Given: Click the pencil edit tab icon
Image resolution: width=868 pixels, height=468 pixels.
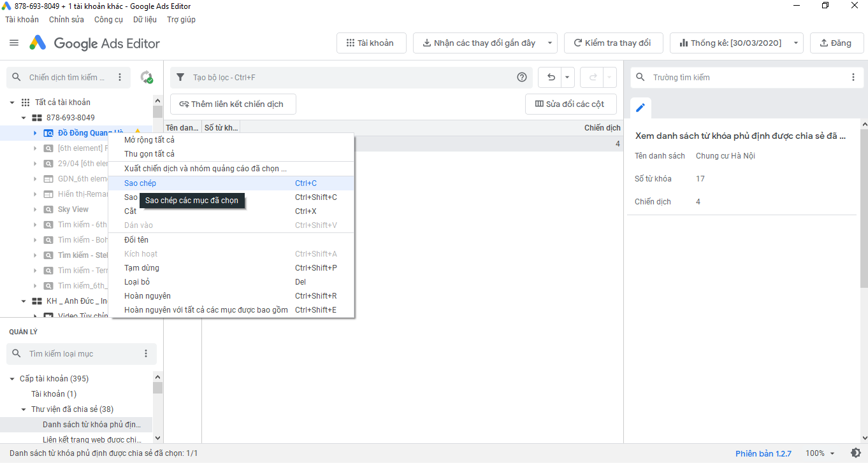Looking at the screenshot, I should point(640,108).
